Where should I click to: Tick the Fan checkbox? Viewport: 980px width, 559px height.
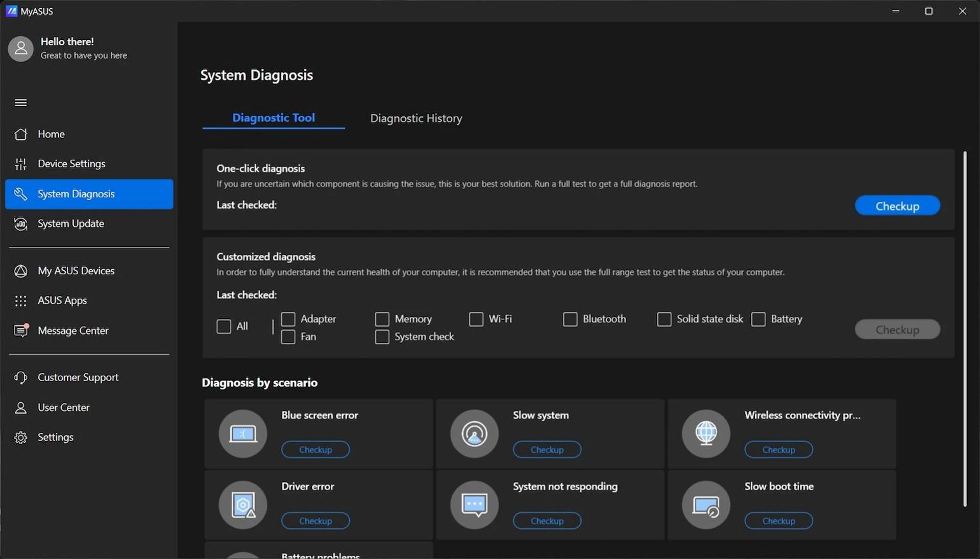click(x=288, y=337)
